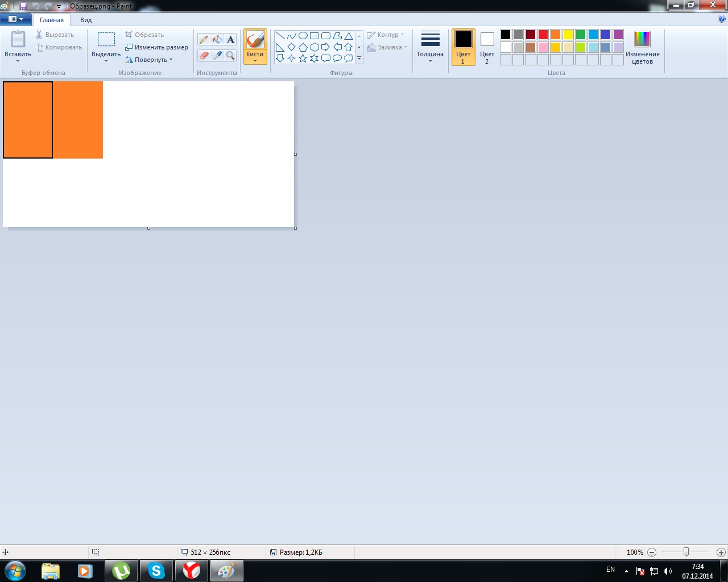The height and width of the screenshot is (582, 728).
Task: Pick the Color picker eyedropper tool
Action: point(217,55)
